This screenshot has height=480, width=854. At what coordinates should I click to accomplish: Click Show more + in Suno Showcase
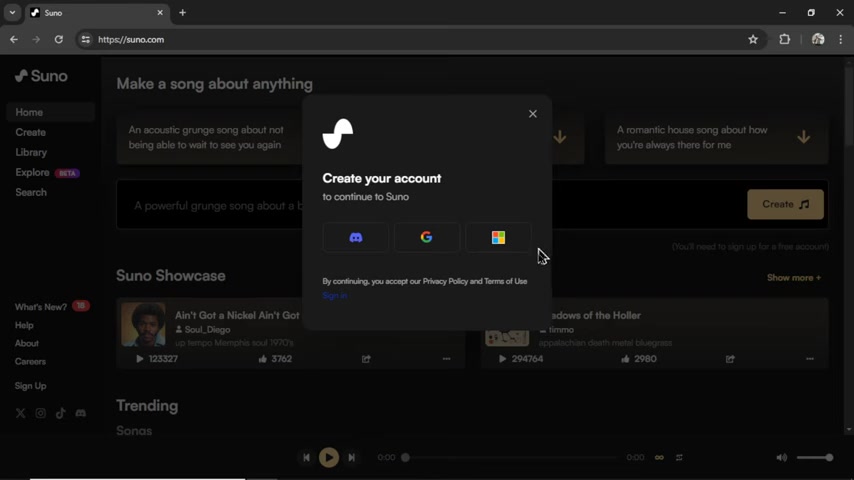[794, 278]
